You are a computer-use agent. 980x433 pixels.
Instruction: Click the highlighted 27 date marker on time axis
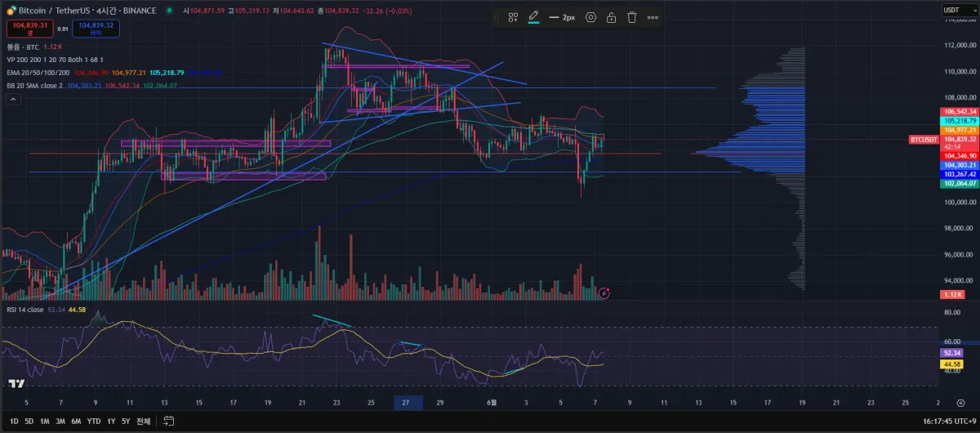pos(407,403)
